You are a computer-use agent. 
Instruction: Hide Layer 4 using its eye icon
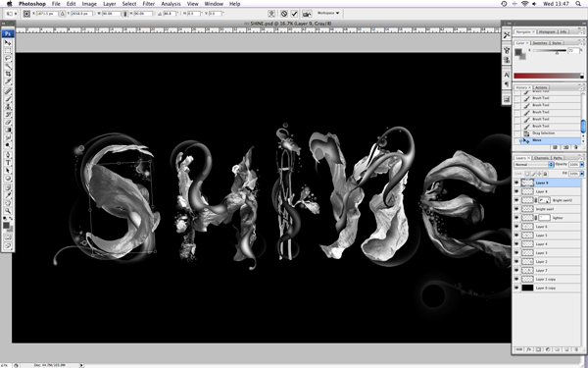pyautogui.click(x=516, y=244)
